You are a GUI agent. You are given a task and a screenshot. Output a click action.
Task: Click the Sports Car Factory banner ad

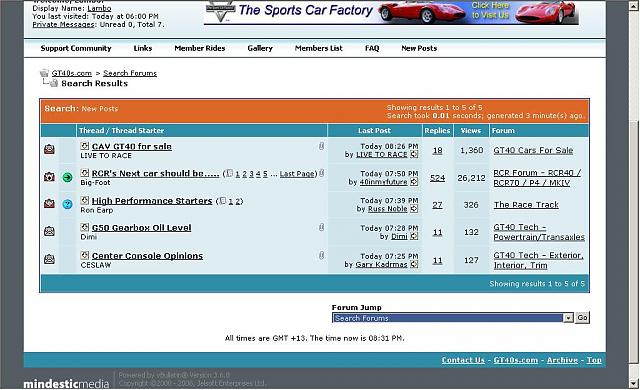[391, 12]
